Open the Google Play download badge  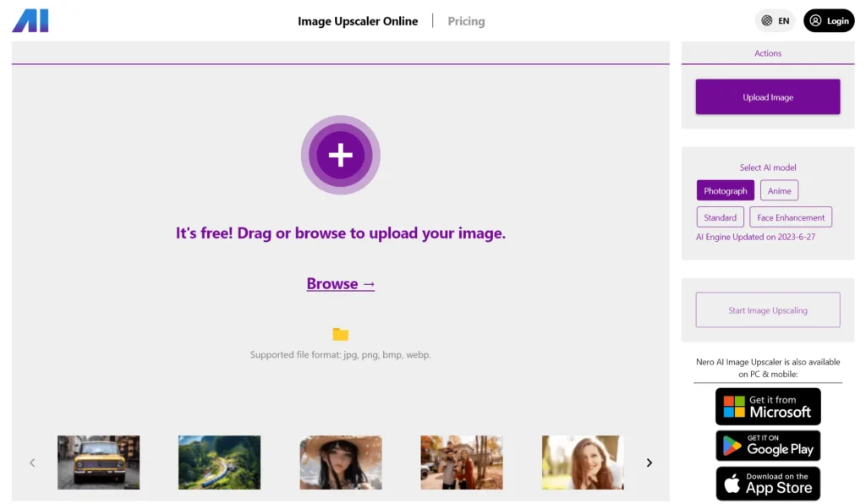point(767,445)
